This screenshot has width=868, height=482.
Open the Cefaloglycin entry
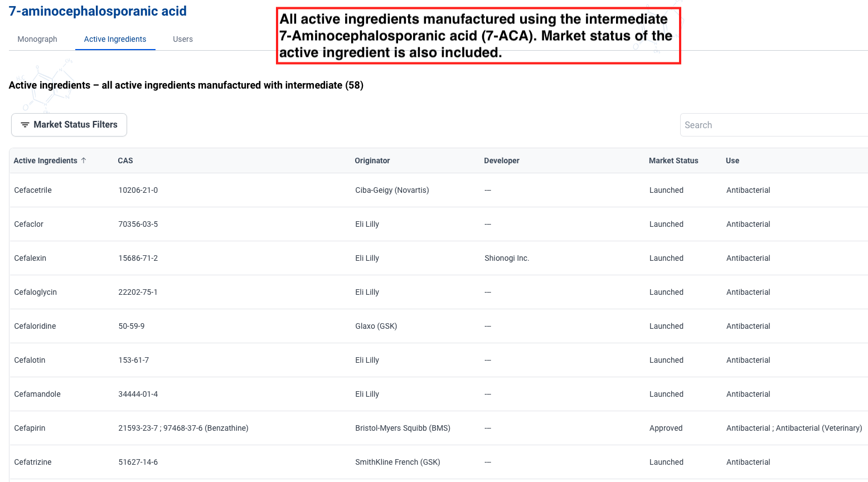tap(36, 292)
